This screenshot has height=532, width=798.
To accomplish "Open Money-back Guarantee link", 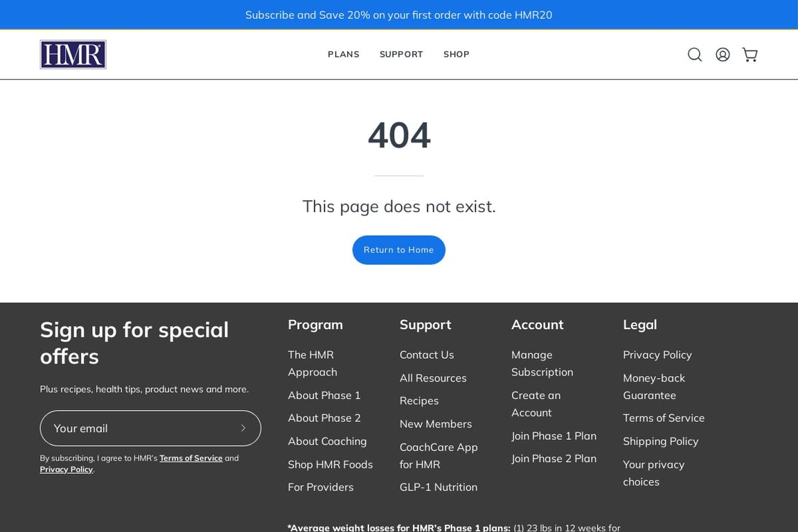I will 654,387.
